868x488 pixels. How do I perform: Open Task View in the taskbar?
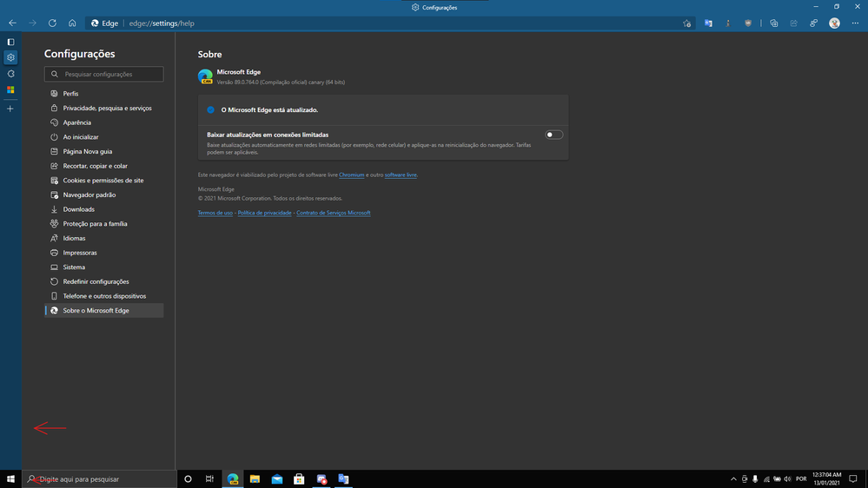pos(209,479)
